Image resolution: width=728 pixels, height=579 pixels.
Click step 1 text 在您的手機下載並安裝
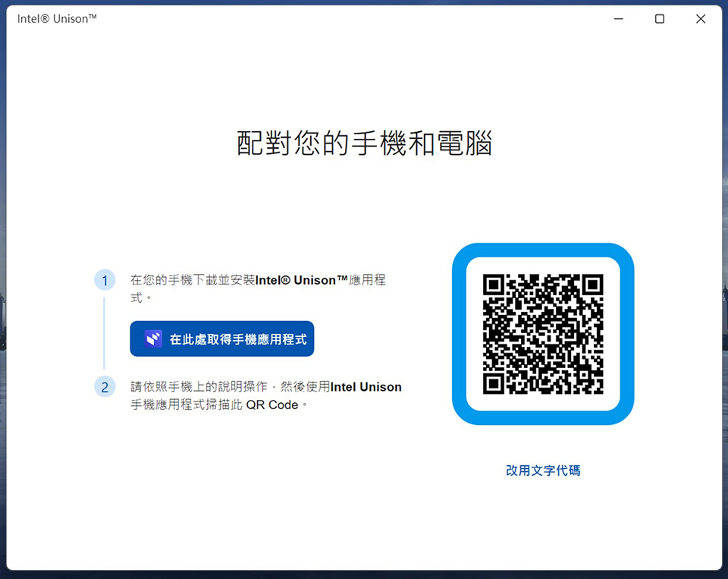[193, 280]
